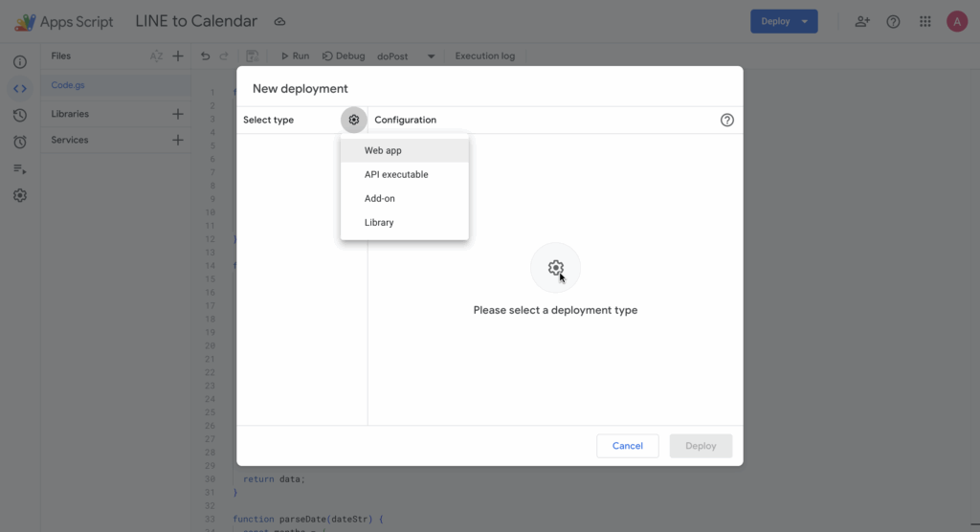The width and height of the screenshot is (980, 532).
Task: Open the Google apps grid icon
Action: 924,21
